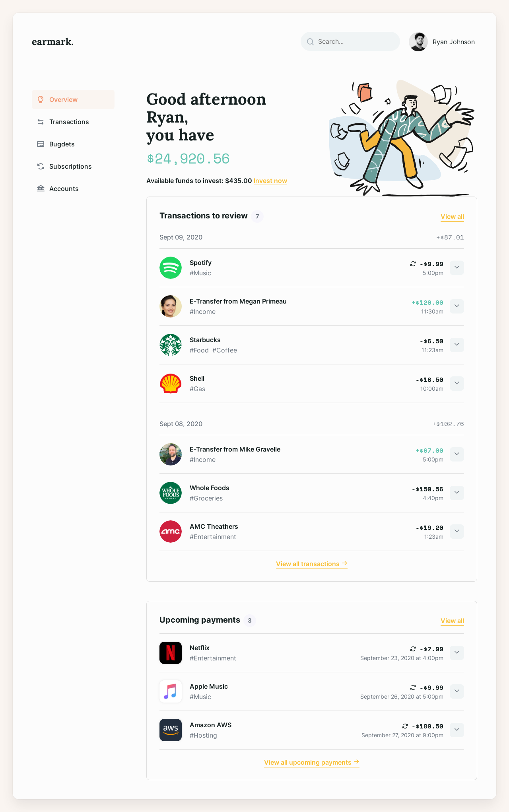509x812 pixels.
Task: Click the Whole Foods logo icon
Action: coord(171,493)
